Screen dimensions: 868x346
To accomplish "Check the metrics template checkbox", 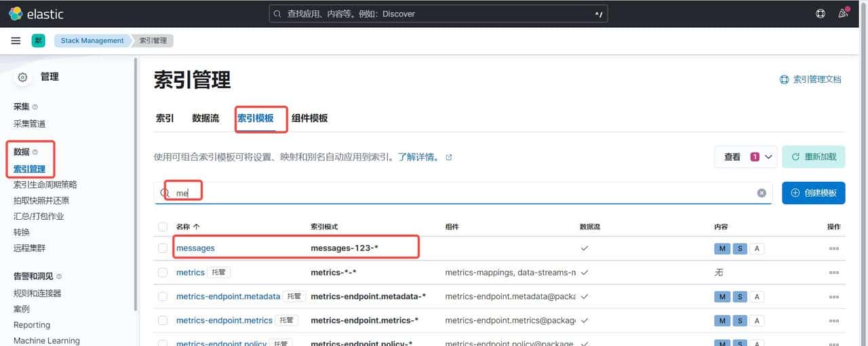I will (x=162, y=272).
